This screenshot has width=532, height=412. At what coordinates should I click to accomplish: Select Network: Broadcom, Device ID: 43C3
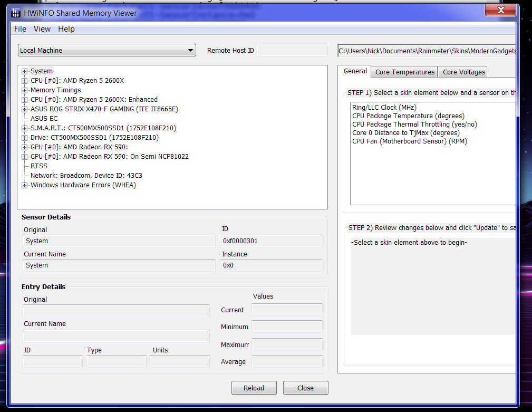(x=86, y=176)
